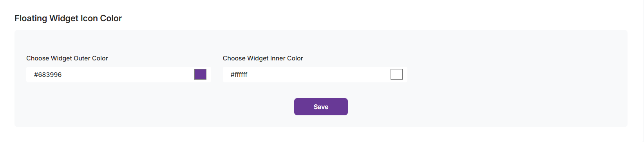The height and width of the screenshot is (142, 644).
Task: Place the cursor on the #ffffff value
Action: point(239,75)
